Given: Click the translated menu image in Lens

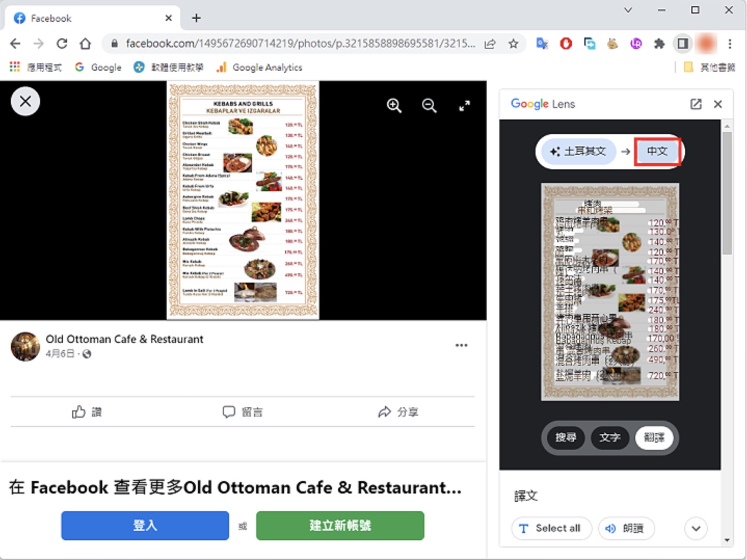Looking at the screenshot, I should point(610,291).
